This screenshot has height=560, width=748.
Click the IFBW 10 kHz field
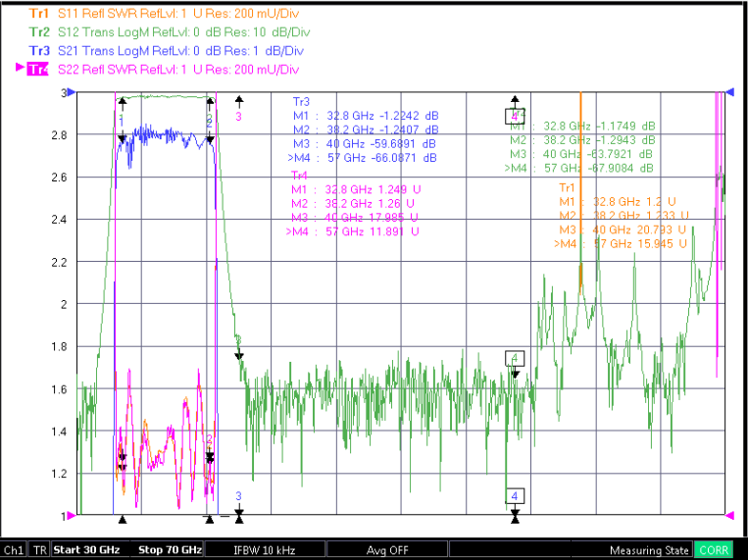point(265,550)
